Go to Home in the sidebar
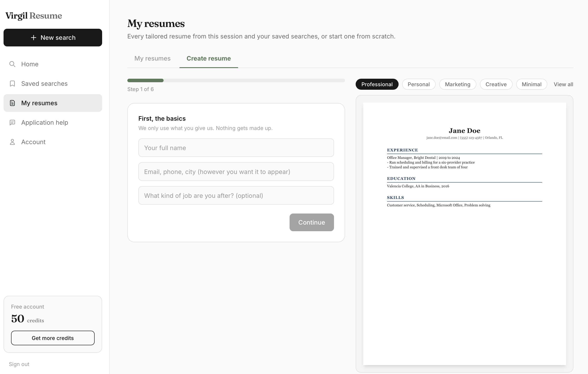The width and height of the screenshot is (588, 374). (x=53, y=64)
